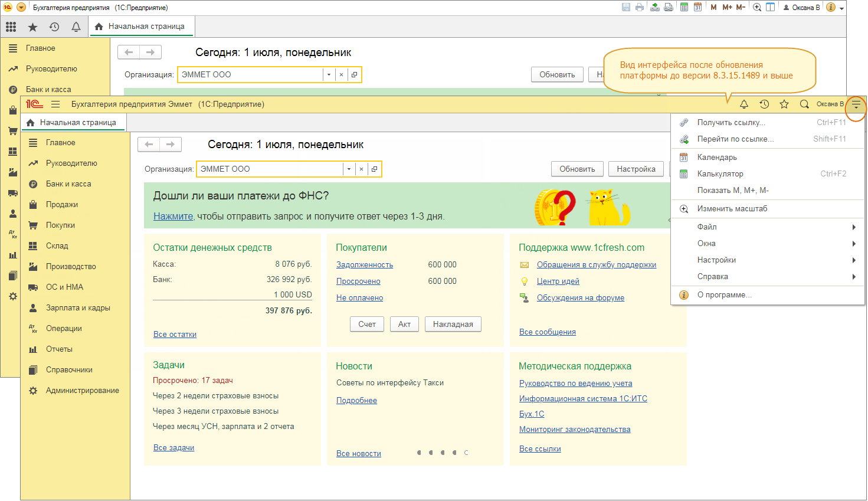
Task: Open the Банк и касса section in the front window sidebar
Action: pyautogui.click(x=76, y=184)
